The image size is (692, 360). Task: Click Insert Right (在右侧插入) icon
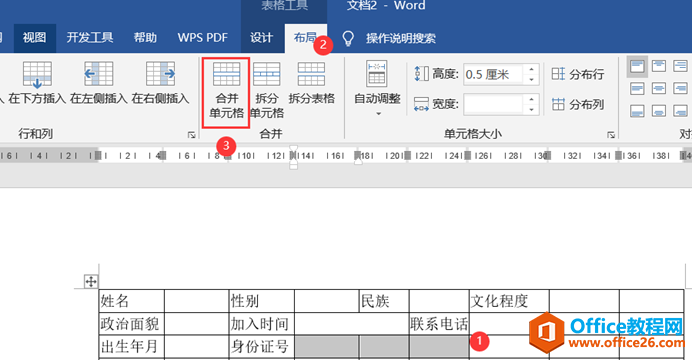pyautogui.click(x=160, y=74)
